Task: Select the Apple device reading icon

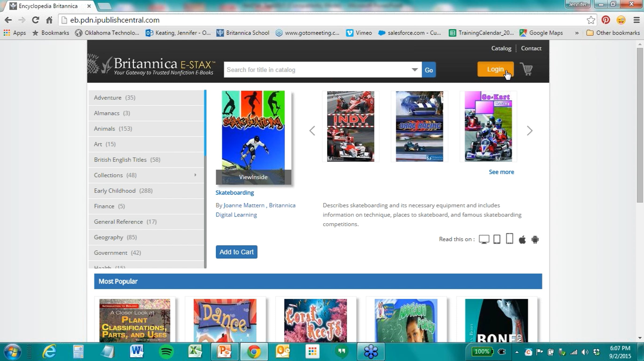Action: pyautogui.click(x=522, y=239)
